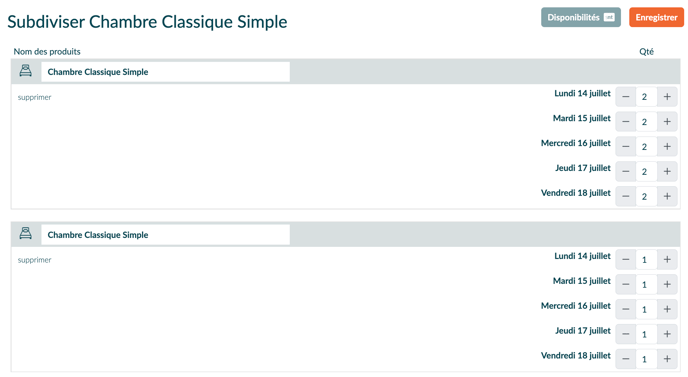The height and width of the screenshot is (377, 688).
Task: Click the bed icon of the second product
Action: [25, 233]
